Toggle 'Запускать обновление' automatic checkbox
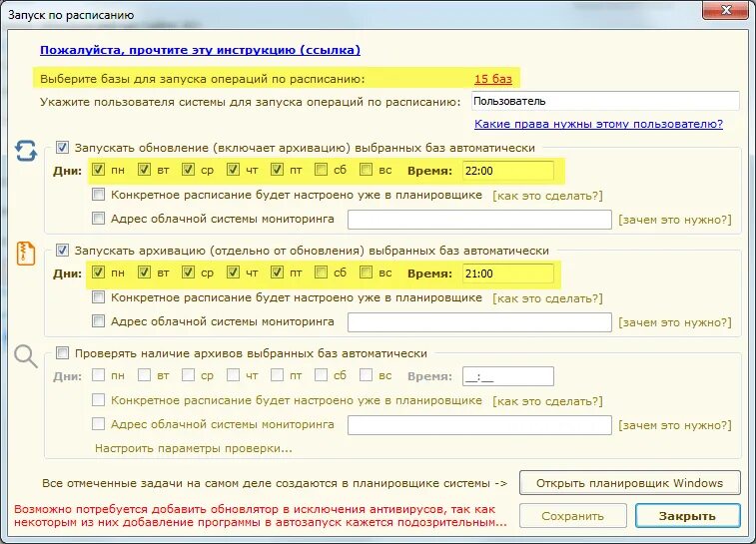This screenshot has width=756, height=544. pos(62,148)
